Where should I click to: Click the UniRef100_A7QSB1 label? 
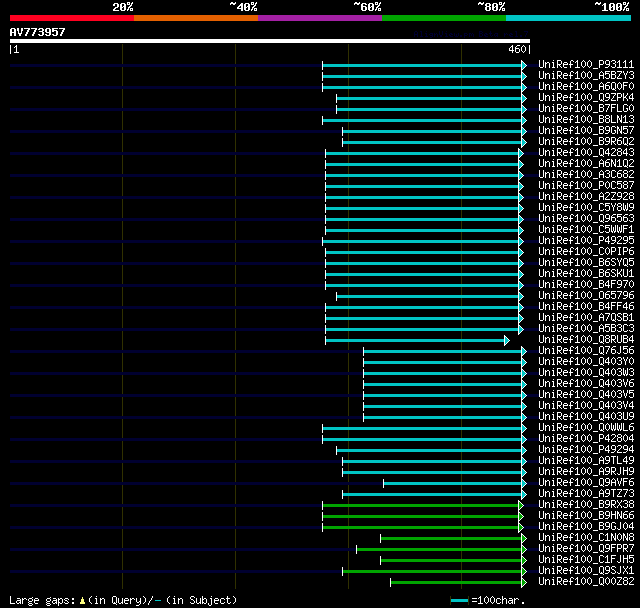point(586,318)
